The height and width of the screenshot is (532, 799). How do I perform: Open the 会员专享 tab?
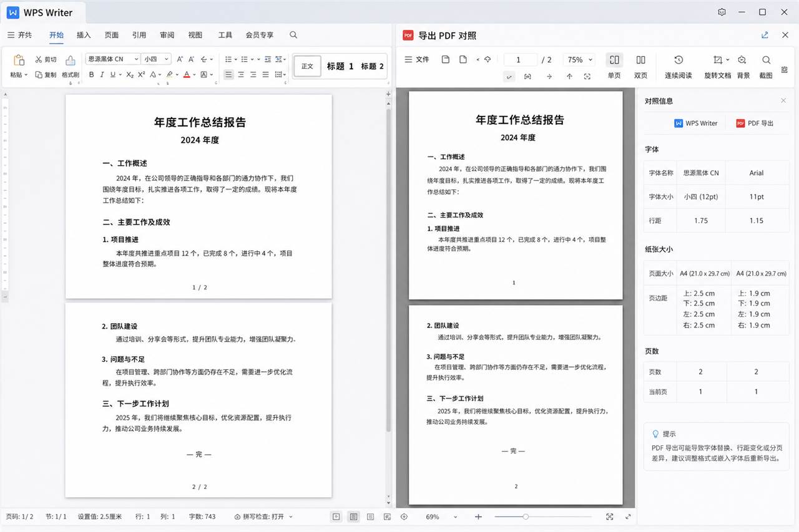click(x=260, y=35)
